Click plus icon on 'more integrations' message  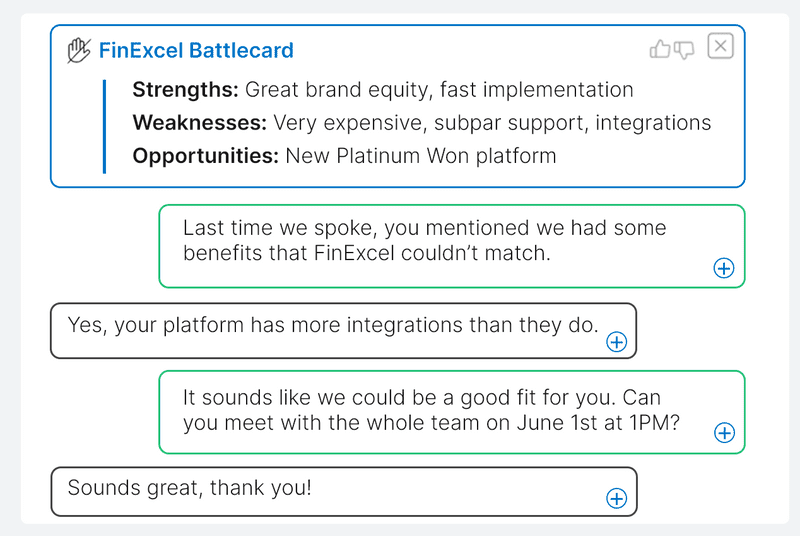click(616, 342)
